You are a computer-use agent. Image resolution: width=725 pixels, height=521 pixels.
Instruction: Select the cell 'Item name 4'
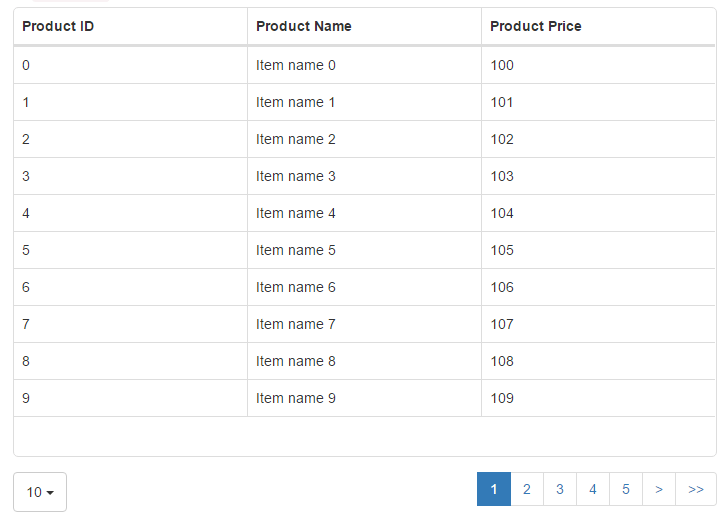pyautogui.click(x=364, y=213)
